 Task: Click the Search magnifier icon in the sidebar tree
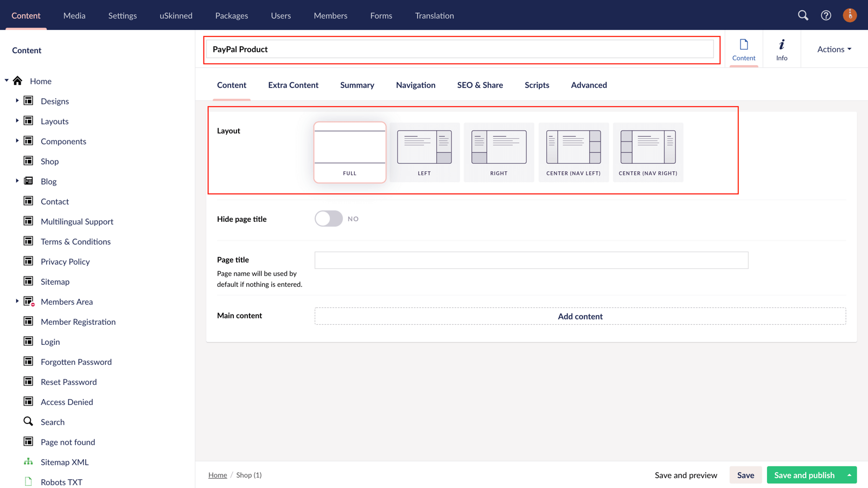point(28,421)
